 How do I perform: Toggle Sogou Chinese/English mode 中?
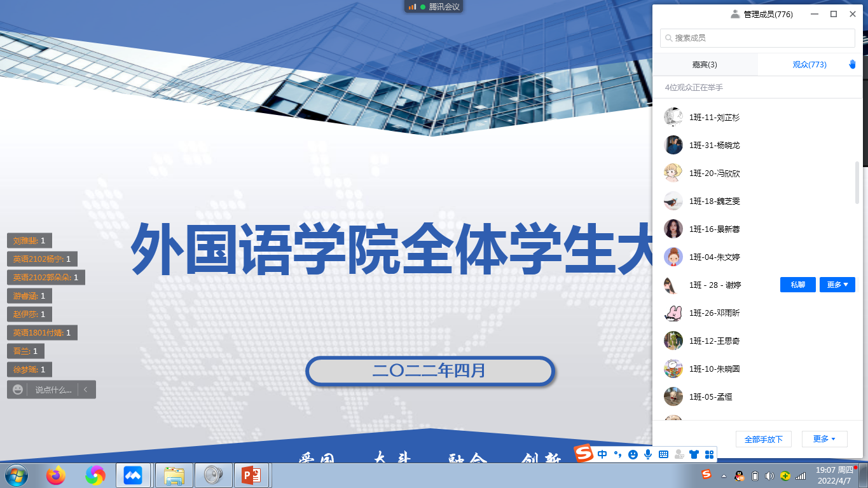(602, 454)
